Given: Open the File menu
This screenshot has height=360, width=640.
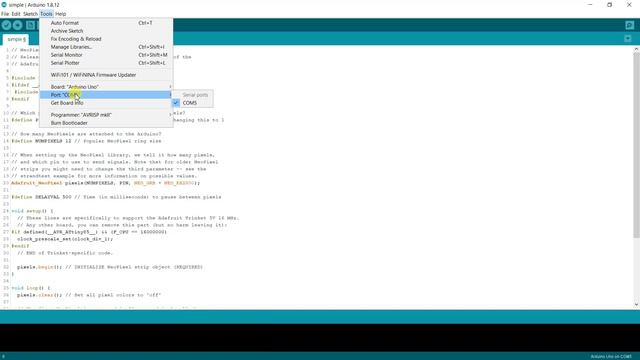Looking at the screenshot, I should tap(5, 14).
